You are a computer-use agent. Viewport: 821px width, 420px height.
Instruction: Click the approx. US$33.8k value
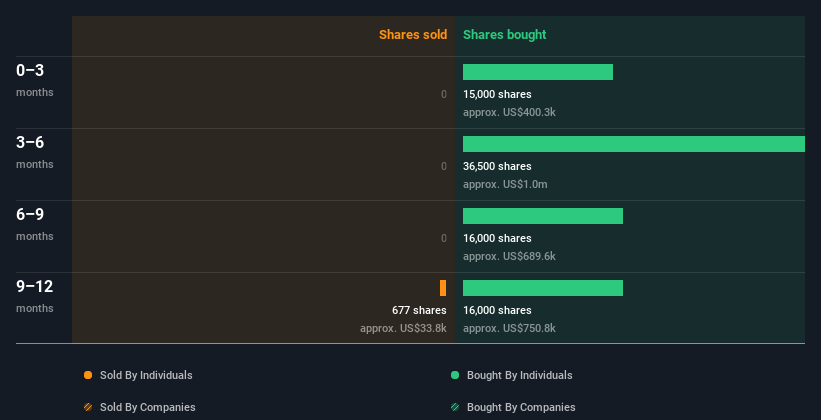(403, 328)
